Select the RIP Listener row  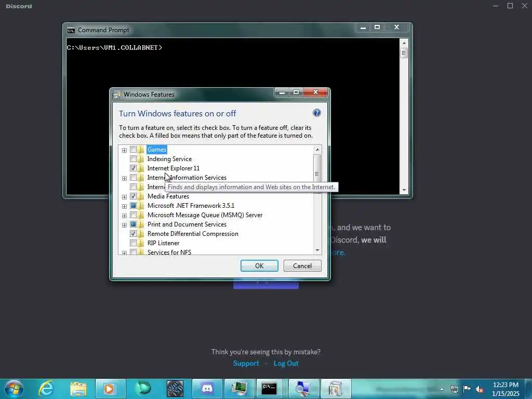(x=163, y=243)
